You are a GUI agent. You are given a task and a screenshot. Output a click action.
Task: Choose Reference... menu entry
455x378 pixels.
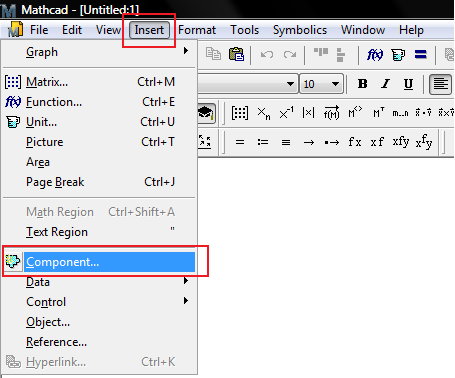[99, 342]
